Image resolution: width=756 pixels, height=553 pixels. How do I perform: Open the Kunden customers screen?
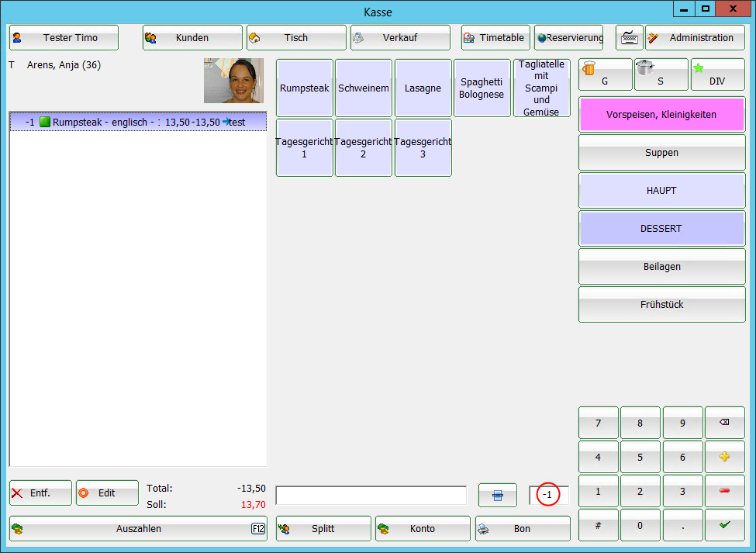coord(192,37)
